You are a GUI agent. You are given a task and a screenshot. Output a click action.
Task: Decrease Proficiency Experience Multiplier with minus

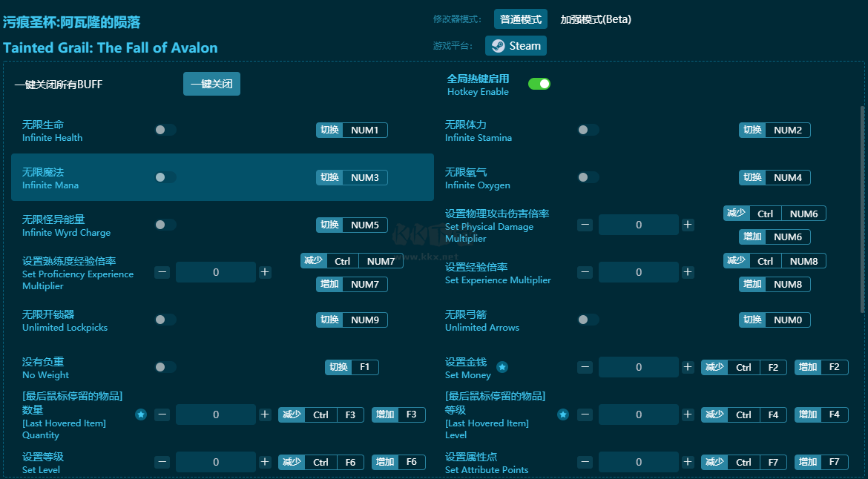point(162,272)
